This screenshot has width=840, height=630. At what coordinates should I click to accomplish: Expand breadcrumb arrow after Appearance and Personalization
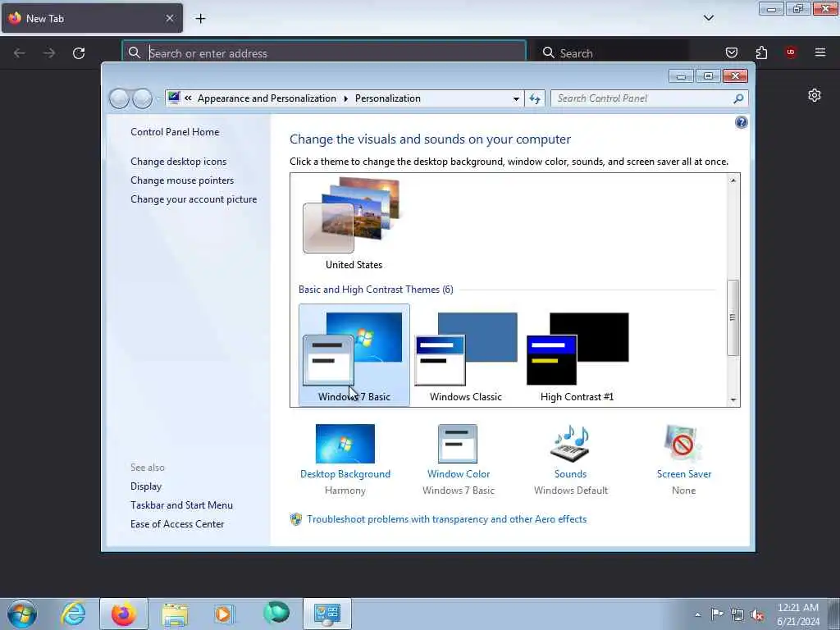pos(345,98)
